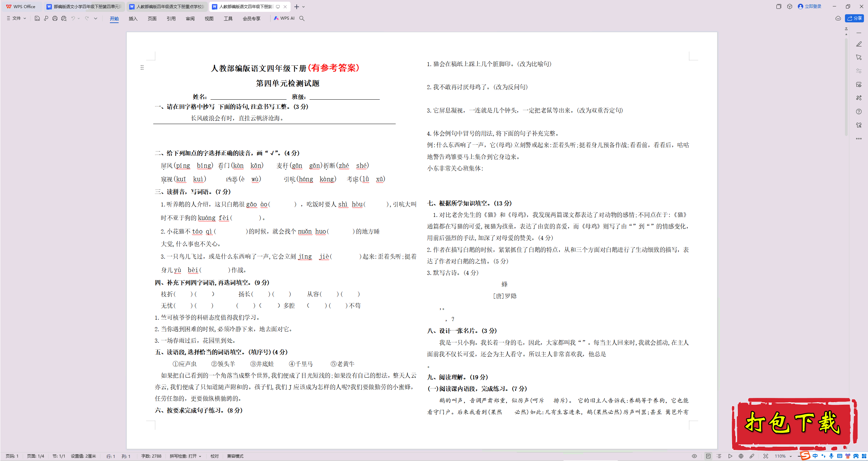Switch to the 开始 ribbon tab

click(x=114, y=19)
